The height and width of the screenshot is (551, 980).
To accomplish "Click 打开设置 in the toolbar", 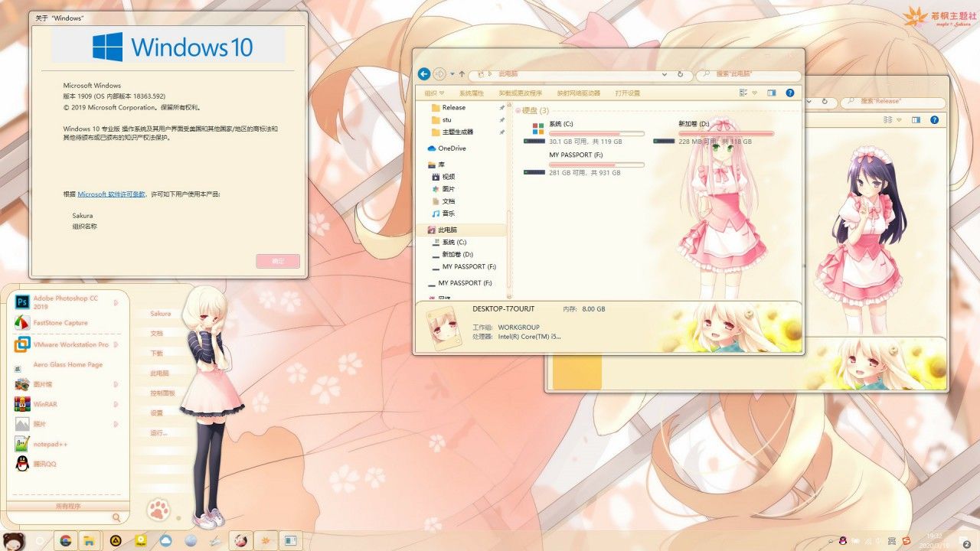I will click(627, 93).
